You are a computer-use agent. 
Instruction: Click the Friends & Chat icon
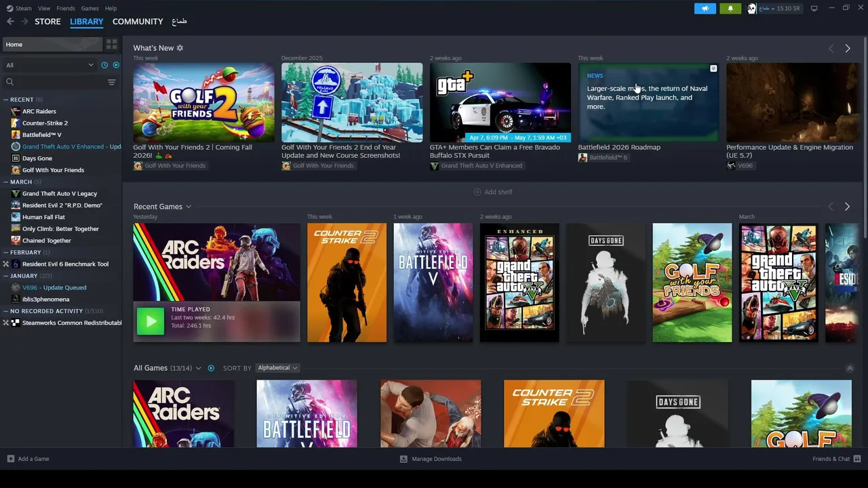point(857,459)
